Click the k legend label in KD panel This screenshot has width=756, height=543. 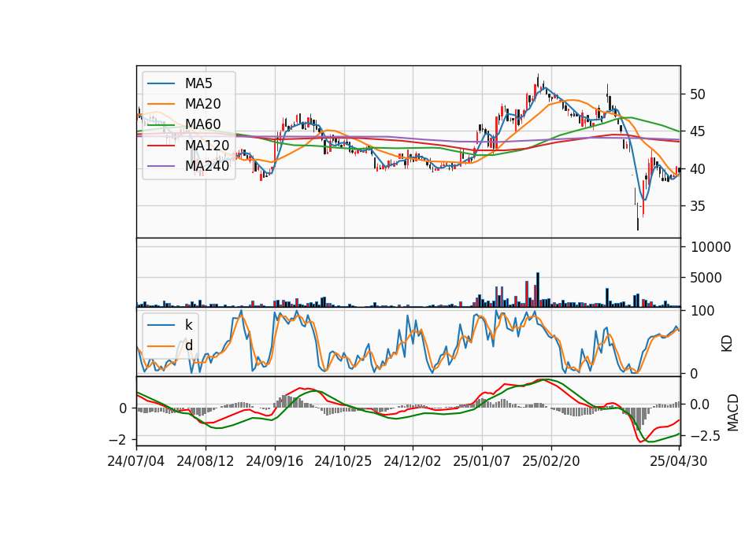188,325
